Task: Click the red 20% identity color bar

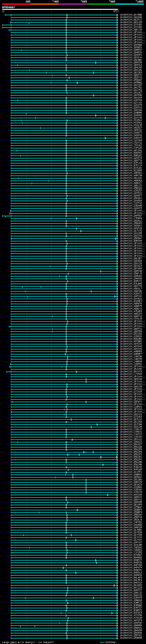Action: pos(16,4)
